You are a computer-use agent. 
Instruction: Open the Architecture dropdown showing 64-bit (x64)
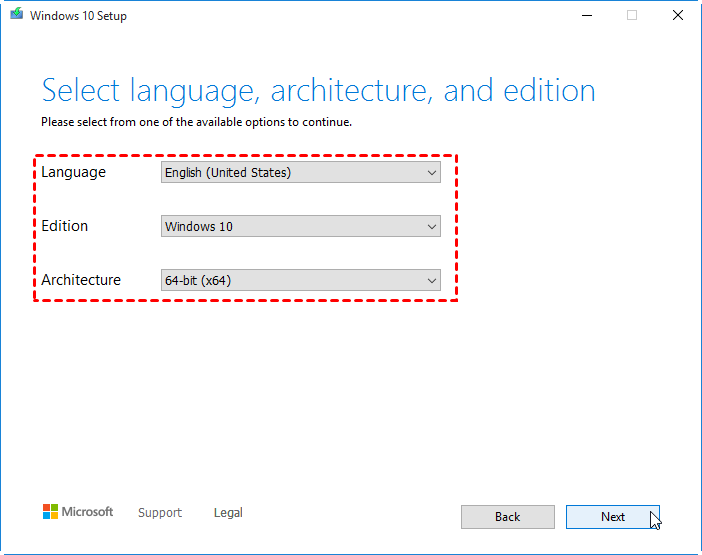[300, 280]
